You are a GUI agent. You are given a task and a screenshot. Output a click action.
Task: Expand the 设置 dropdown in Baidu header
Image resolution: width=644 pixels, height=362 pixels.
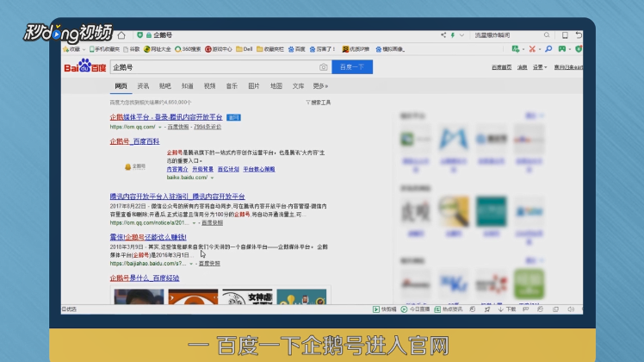point(540,67)
